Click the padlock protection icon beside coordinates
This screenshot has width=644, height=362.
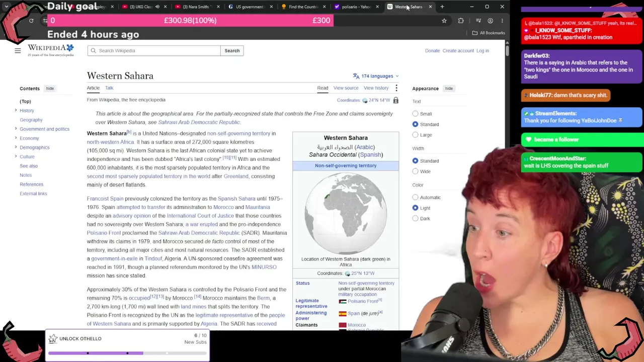pyautogui.click(x=396, y=100)
